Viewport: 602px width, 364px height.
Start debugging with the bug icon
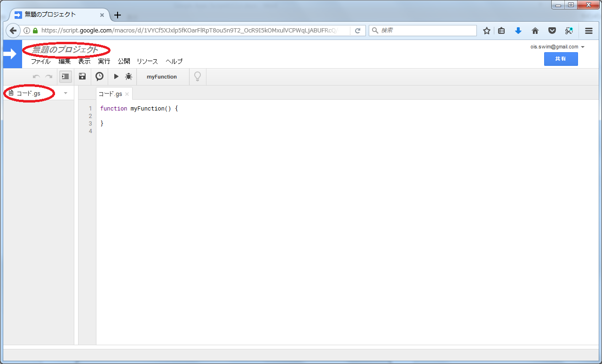[128, 76]
